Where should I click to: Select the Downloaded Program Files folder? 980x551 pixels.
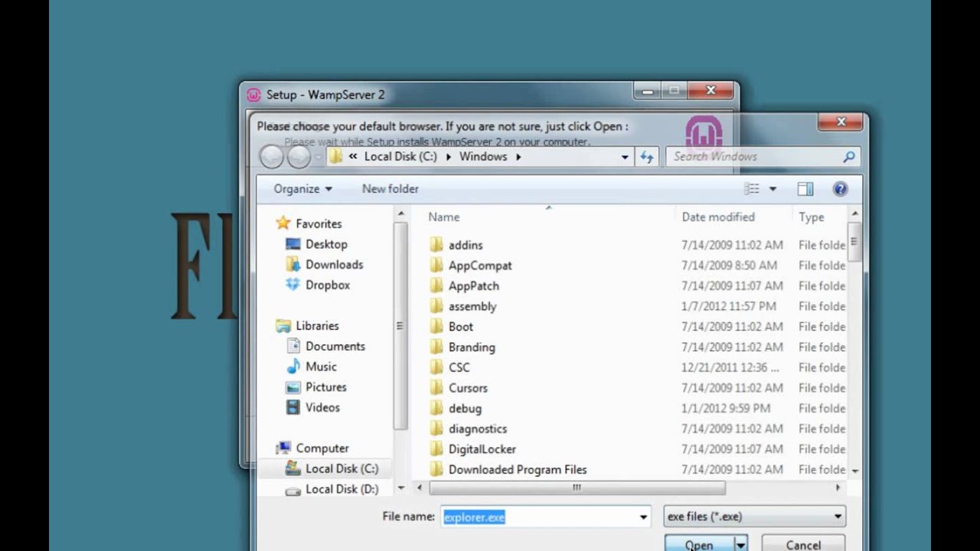tap(517, 469)
